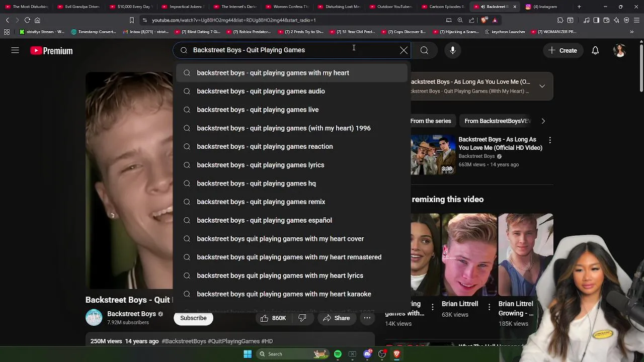Pick suggestion 'quit playing games audio'
The image size is (644, 362).
click(x=292, y=91)
